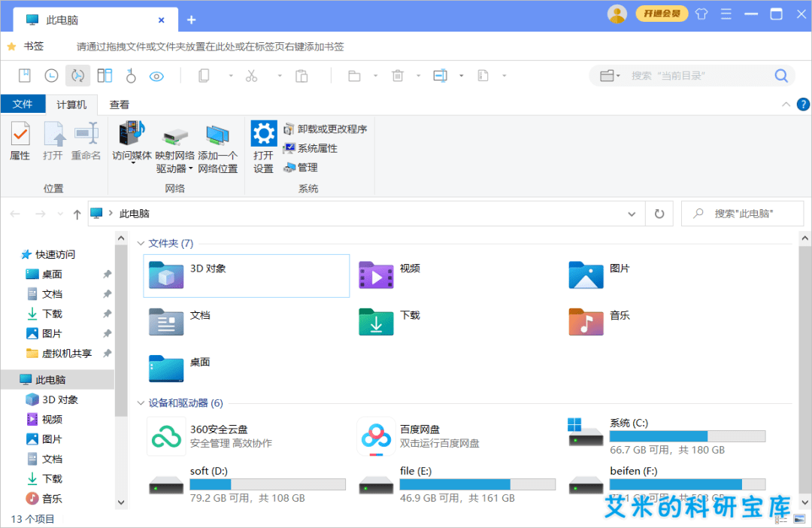Toggle the sync refresh toolbar icon
Screen dimensions: 812x528
coord(77,76)
